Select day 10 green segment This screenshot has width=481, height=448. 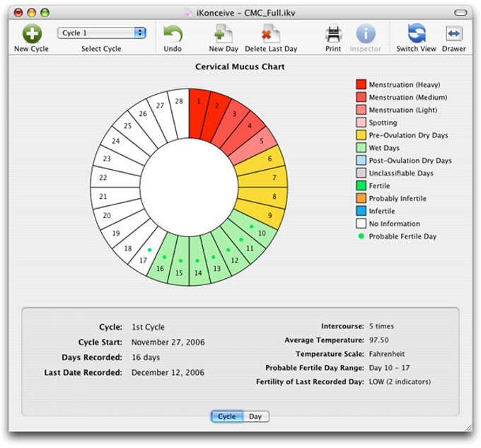point(252,226)
